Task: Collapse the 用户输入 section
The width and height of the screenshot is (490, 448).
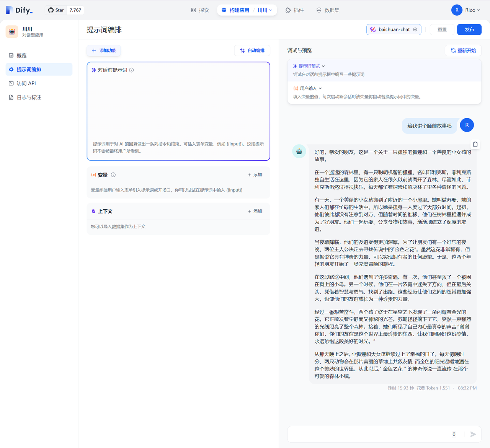Action: tap(320, 88)
